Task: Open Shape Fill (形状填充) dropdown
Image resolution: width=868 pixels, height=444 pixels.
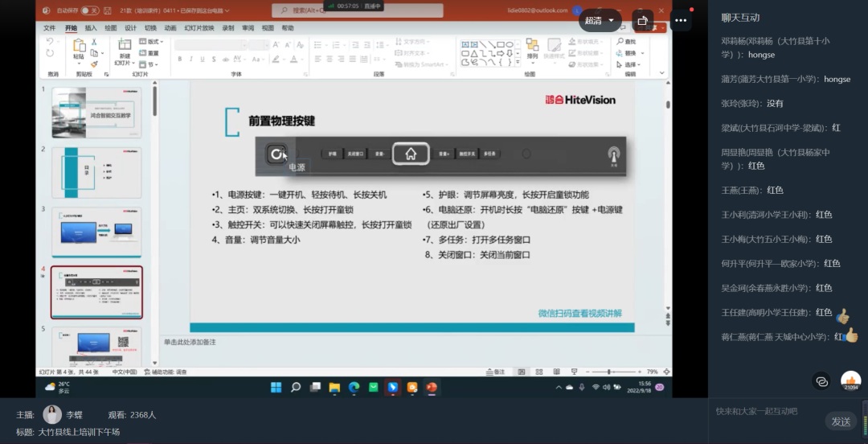Action: click(586, 42)
